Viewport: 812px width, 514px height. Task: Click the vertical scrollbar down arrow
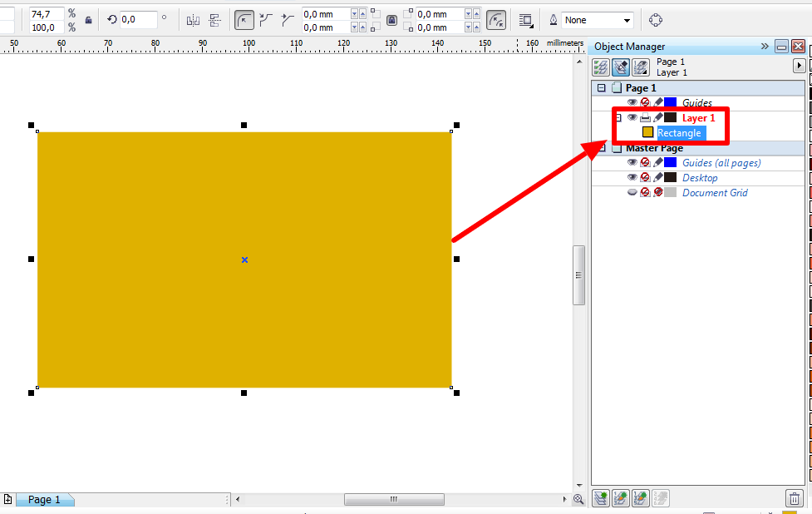click(x=579, y=486)
